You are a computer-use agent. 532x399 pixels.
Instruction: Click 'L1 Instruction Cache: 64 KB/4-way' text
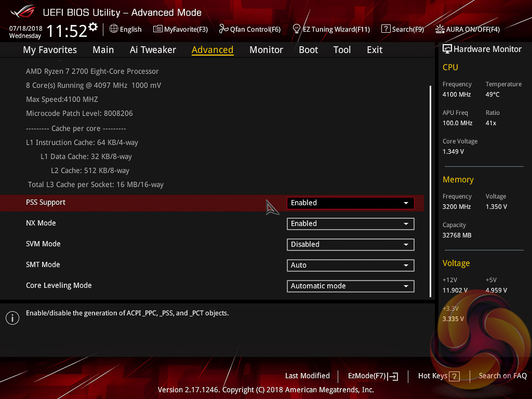click(82, 142)
